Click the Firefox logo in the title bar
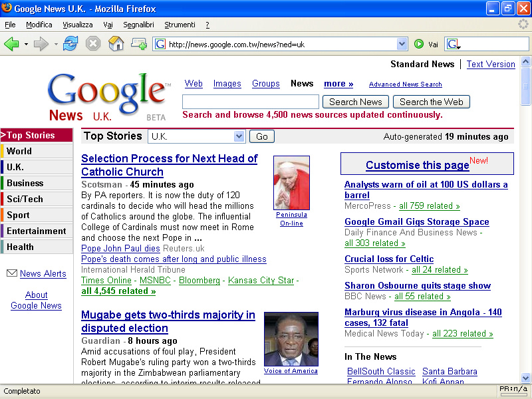Image resolution: width=532 pixels, height=399 pixels. click(7, 8)
